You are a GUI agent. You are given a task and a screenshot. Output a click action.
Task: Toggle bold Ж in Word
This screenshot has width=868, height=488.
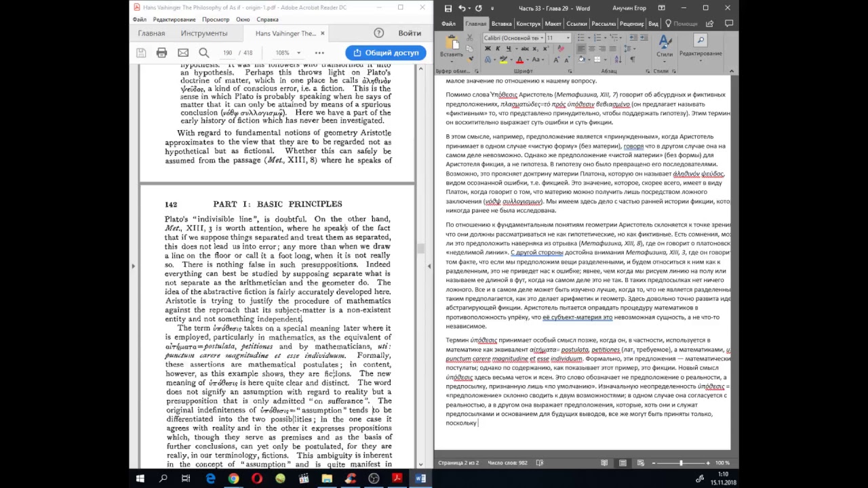click(x=488, y=49)
